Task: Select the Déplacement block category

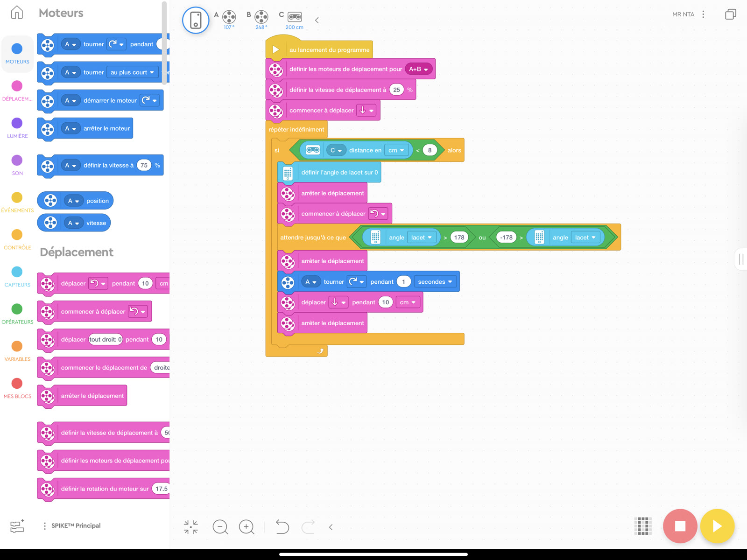Action: click(17, 91)
